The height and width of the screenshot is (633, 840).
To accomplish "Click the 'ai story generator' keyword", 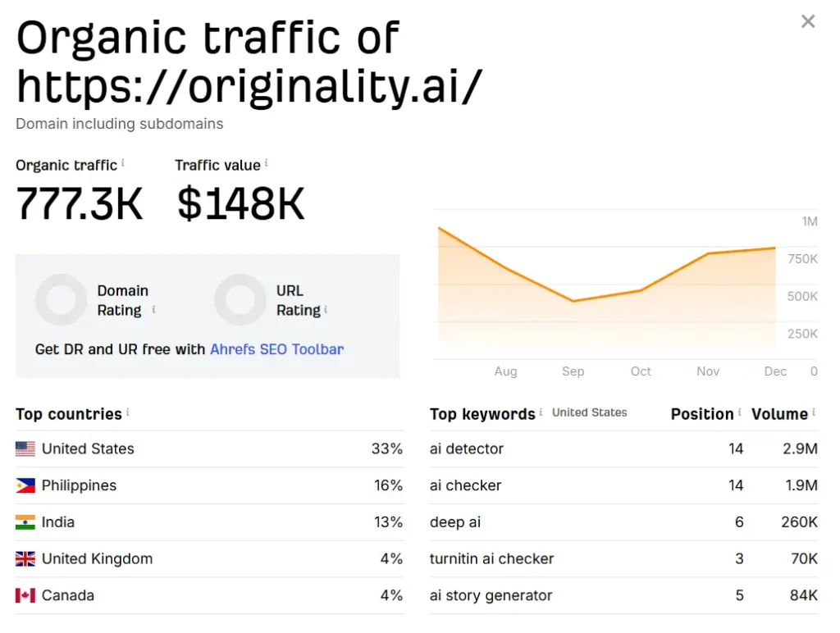I will click(491, 596).
